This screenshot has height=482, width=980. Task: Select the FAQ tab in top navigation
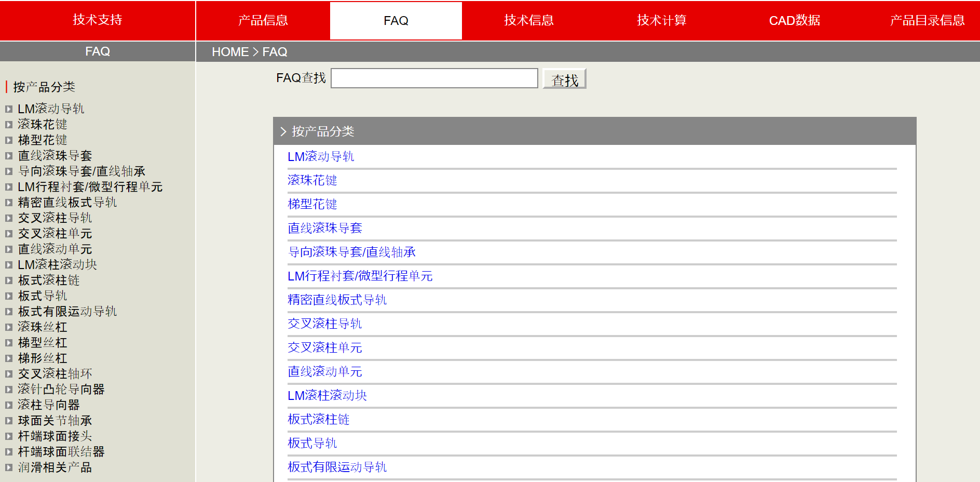[396, 20]
